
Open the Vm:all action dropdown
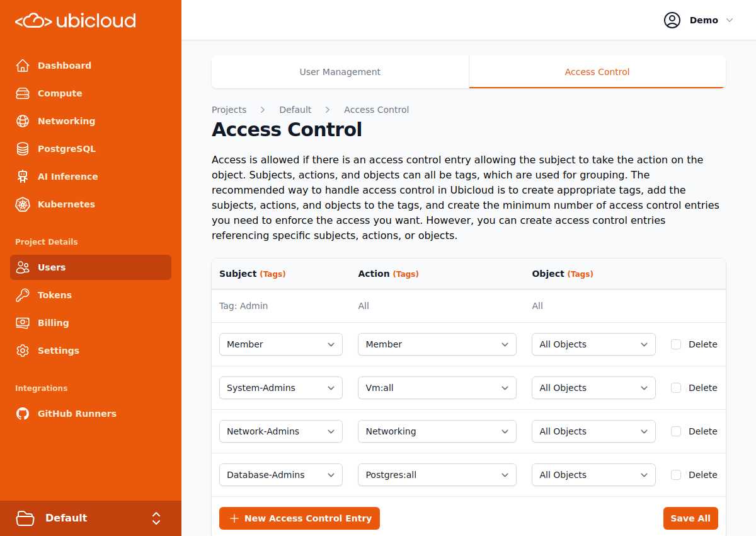coord(437,388)
